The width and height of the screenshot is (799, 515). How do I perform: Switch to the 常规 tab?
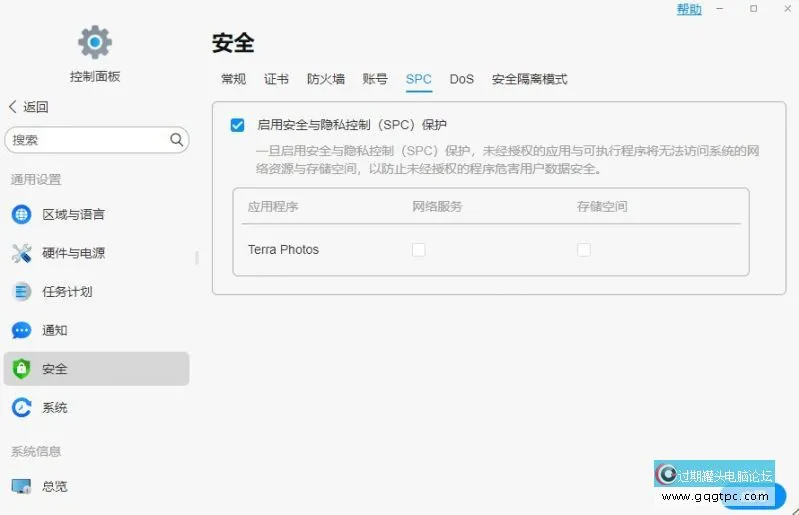[x=233, y=79]
